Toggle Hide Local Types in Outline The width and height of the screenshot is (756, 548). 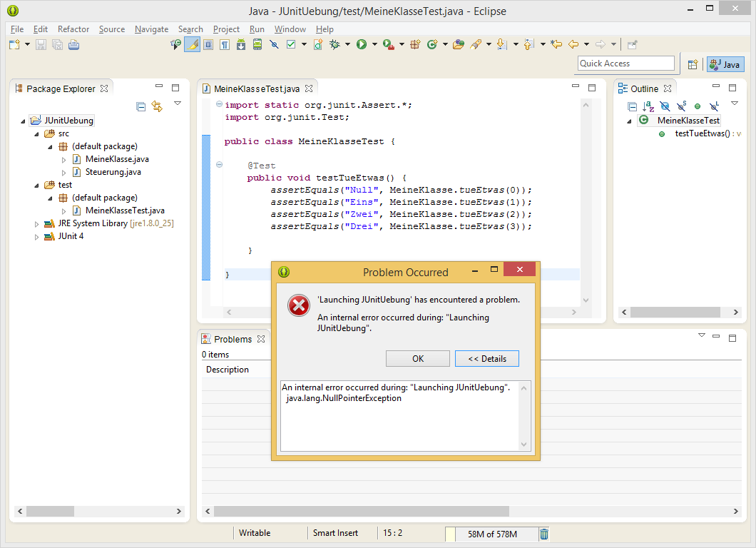click(x=714, y=106)
